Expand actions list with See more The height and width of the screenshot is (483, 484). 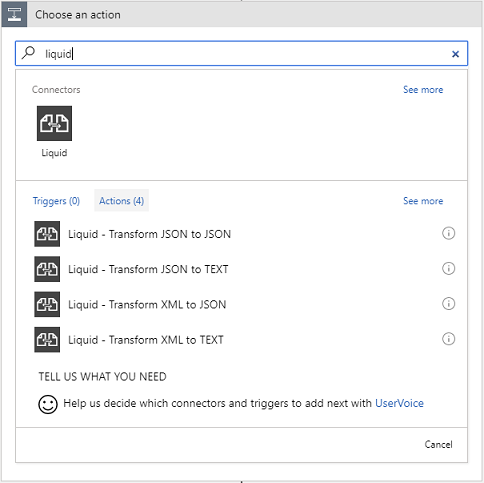(423, 201)
